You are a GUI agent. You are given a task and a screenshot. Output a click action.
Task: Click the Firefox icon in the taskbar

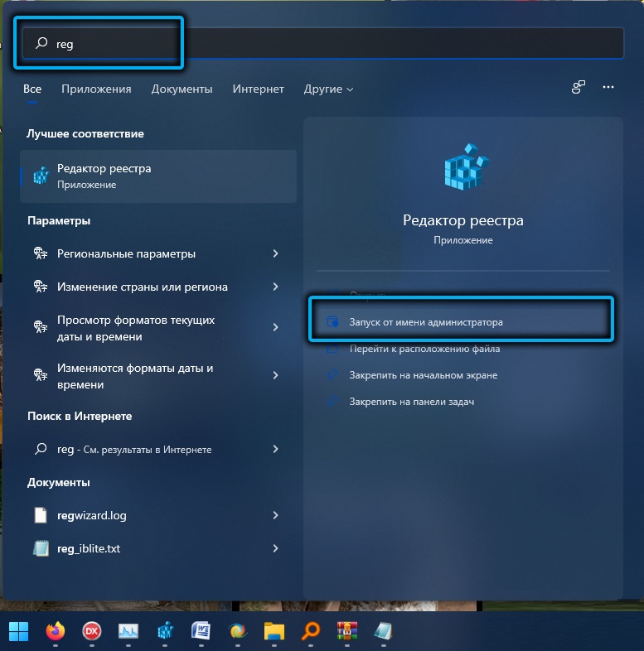[55, 630]
